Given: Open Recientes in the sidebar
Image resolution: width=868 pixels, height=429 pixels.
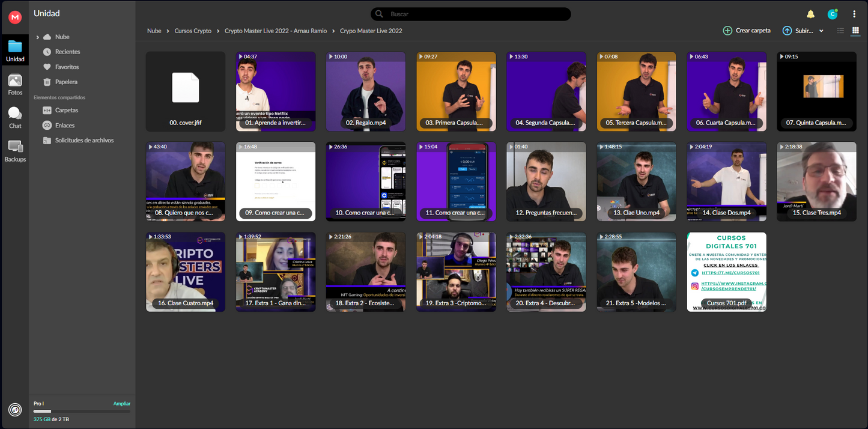Looking at the screenshot, I should point(67,52).
